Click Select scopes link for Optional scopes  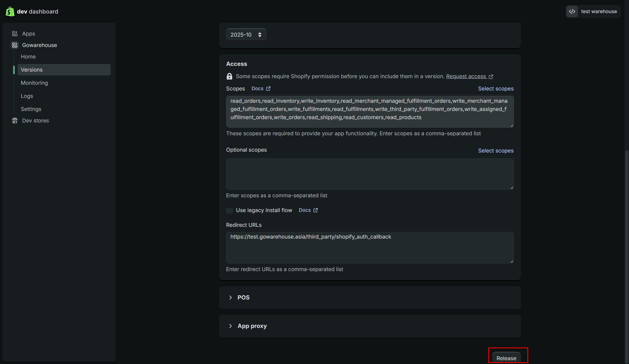point(496,151)
